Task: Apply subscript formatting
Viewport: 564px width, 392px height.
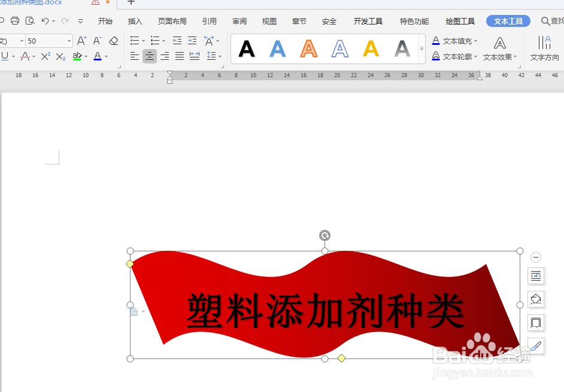Action: [61, 56]
